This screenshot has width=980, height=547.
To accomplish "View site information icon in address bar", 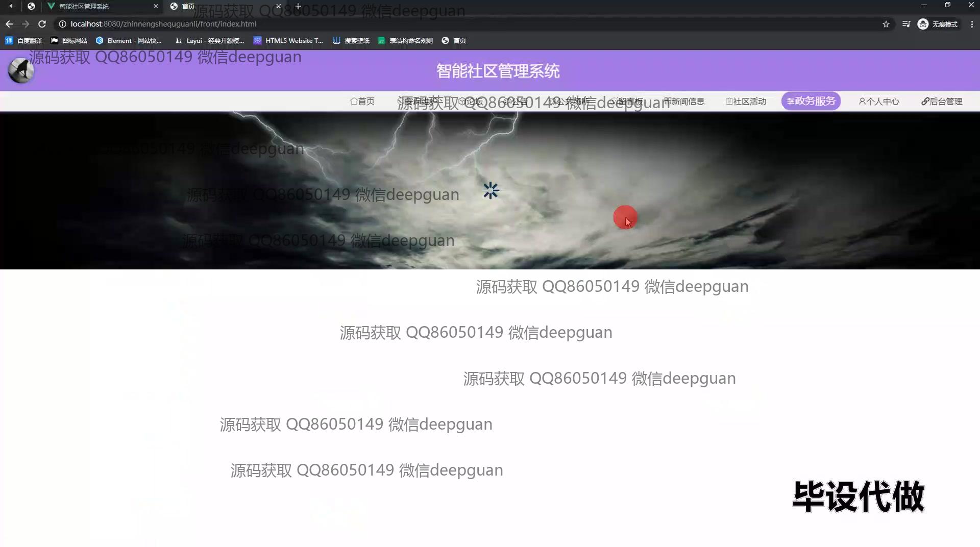I will (x=62, y=24).
